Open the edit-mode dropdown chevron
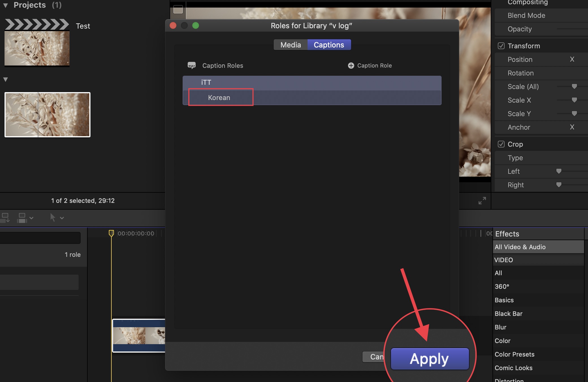The width and height of the screenshot is (588, 382). (x=31, y=218)
